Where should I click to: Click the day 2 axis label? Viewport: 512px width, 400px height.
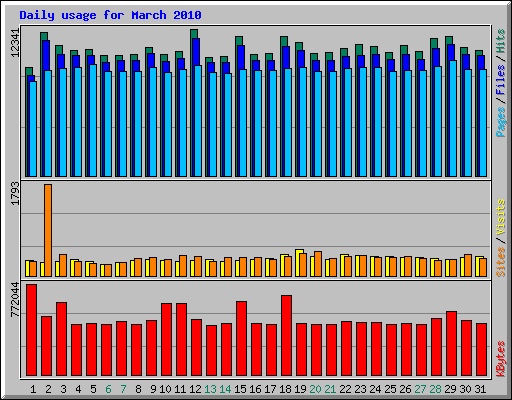pos(48,389)
